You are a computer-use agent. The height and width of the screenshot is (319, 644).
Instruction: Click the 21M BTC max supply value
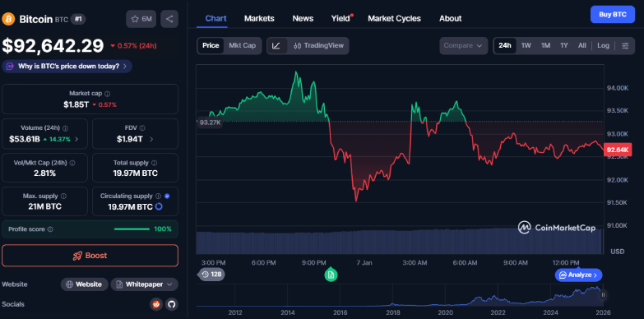(44, 206)
